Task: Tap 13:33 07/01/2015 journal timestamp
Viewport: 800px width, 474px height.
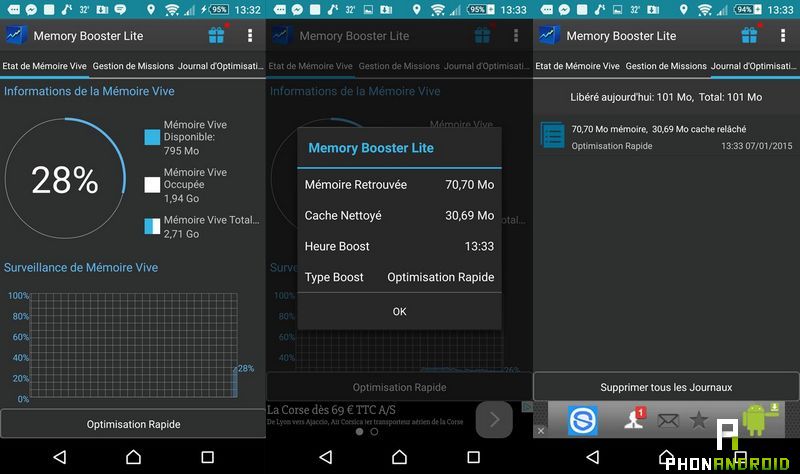Action: point(757,146)
